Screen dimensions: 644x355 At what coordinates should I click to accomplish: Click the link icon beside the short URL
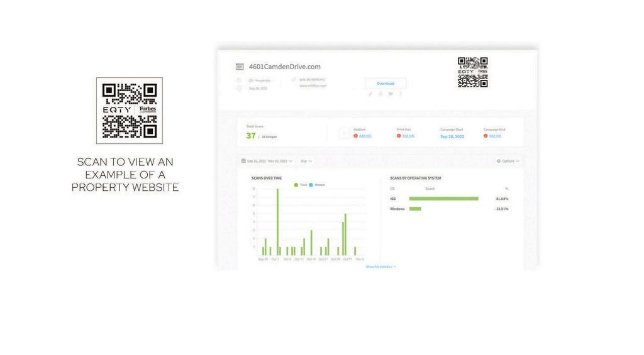(x=294, y=80)
